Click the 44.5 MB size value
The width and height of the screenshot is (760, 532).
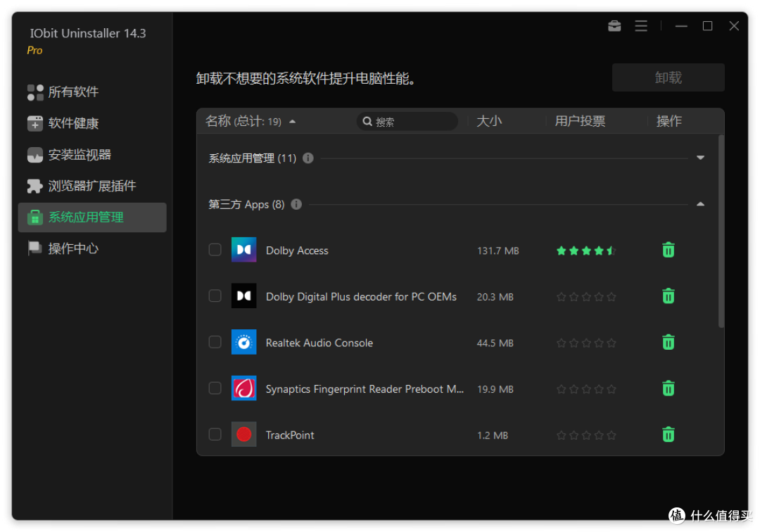[495, 343]
